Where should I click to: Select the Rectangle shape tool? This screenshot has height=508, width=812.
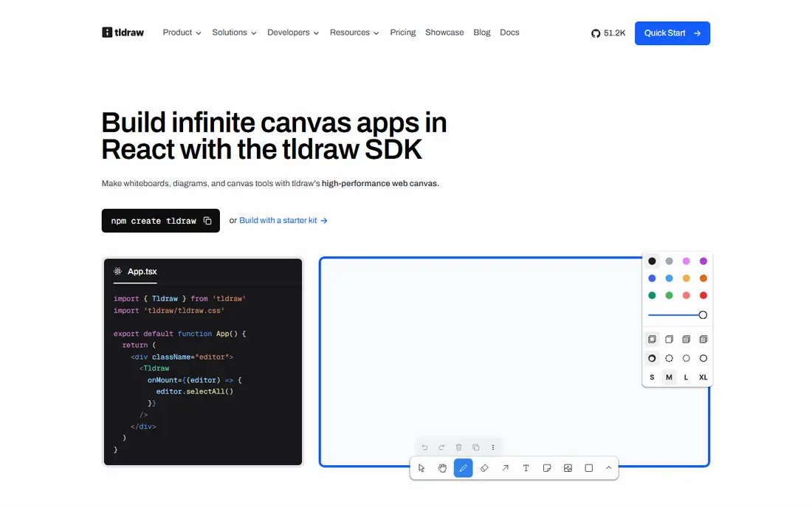tap(589, 468)
